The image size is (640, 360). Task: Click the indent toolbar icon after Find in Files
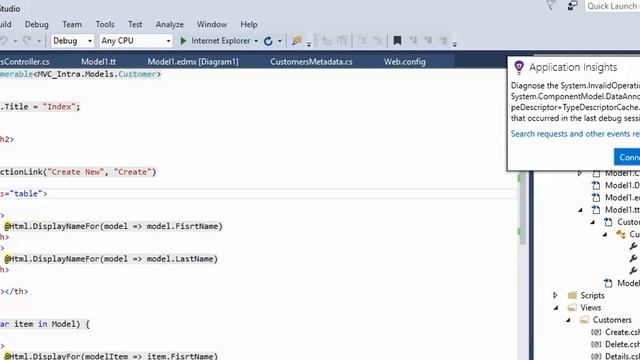click(x=327, y=41)
